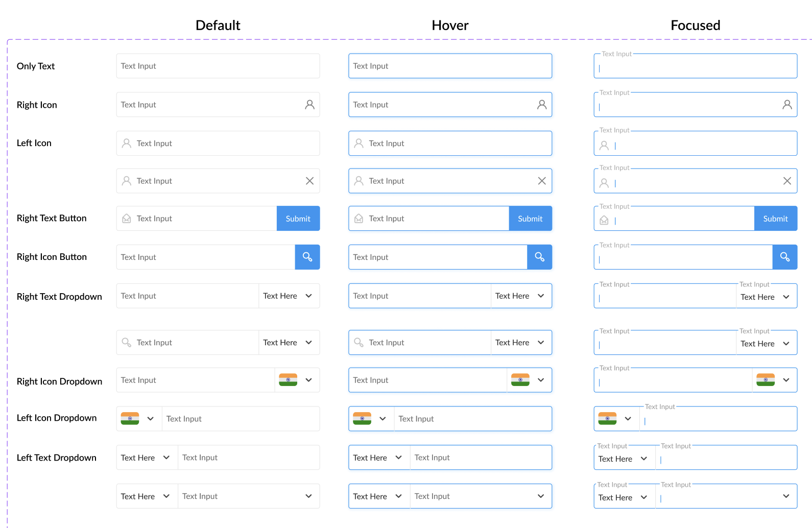Viewport: 812px width, 528px height.
Task: Click the Only Text row label
Action: [36, 66]
